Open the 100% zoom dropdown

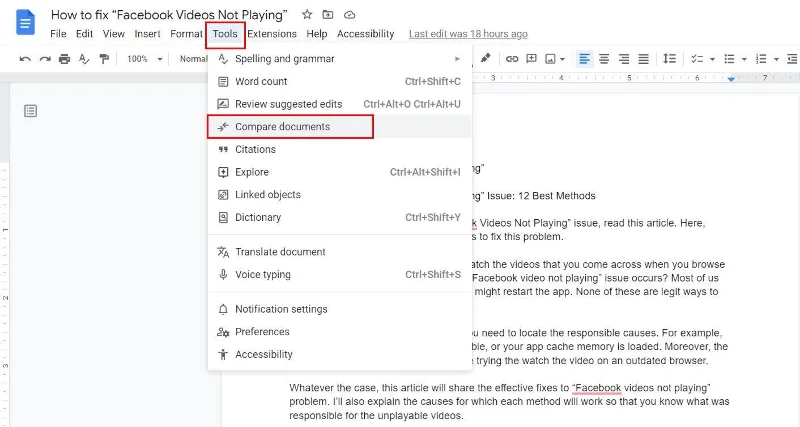144,59
